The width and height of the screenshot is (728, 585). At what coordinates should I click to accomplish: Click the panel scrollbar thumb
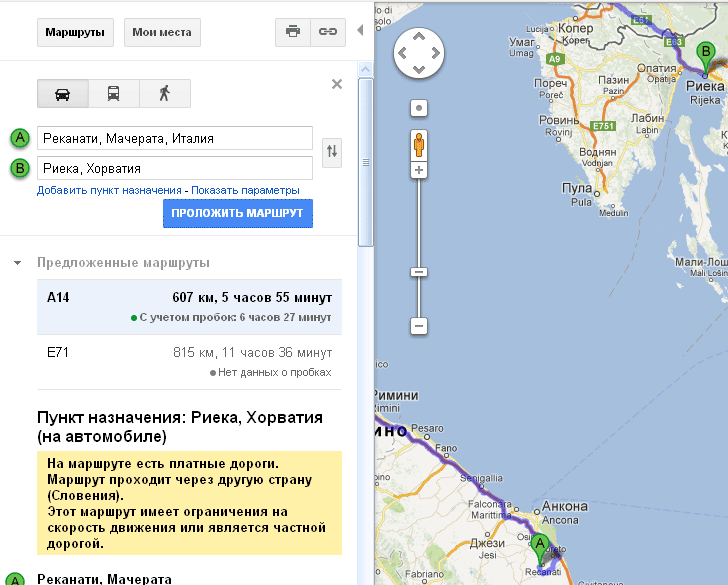[x=366, y=162]
